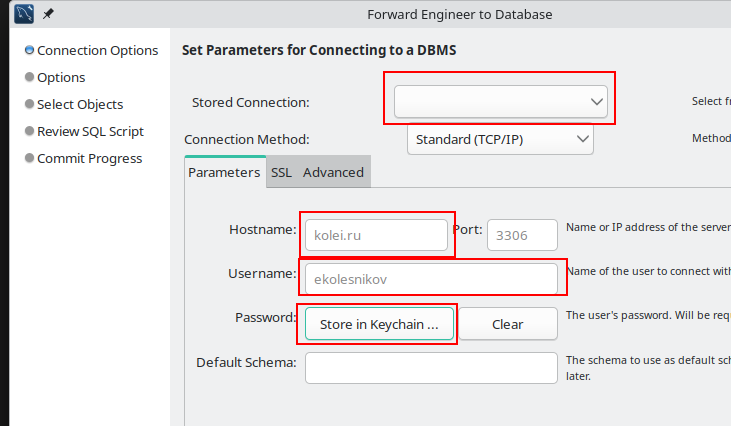
Task: Focus the Port field showing 3306
Action: pos(521,235)
